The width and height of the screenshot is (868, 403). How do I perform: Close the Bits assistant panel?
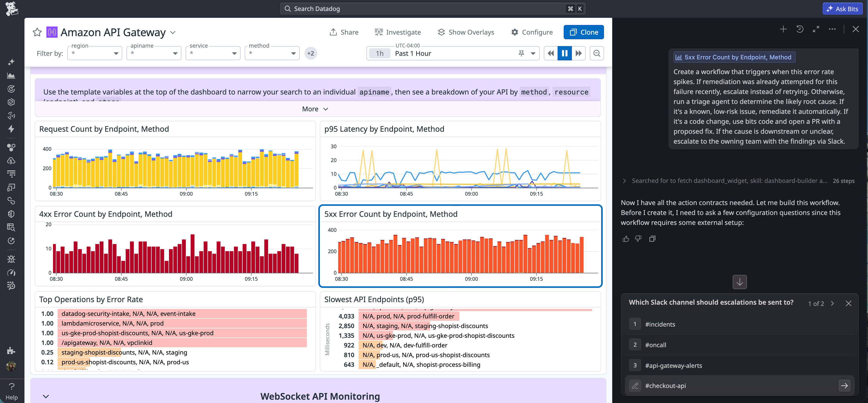coord(856,29)
